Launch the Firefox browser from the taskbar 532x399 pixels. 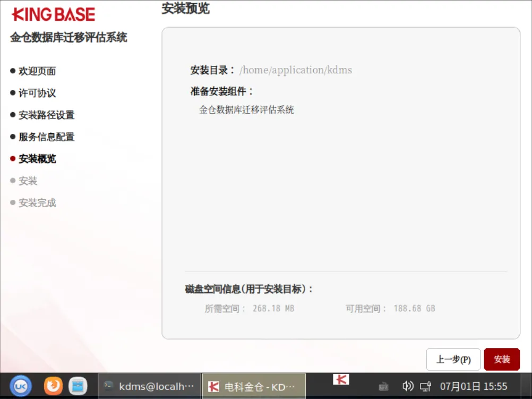click(53, 386)
